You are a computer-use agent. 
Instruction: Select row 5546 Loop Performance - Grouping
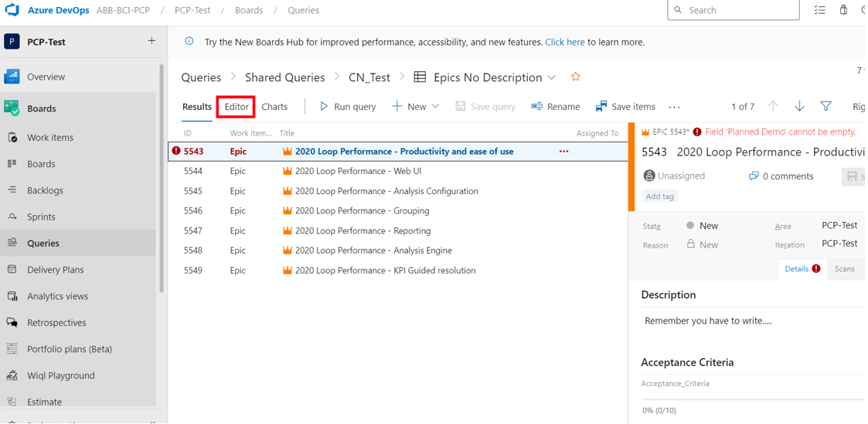click(398, 210)
